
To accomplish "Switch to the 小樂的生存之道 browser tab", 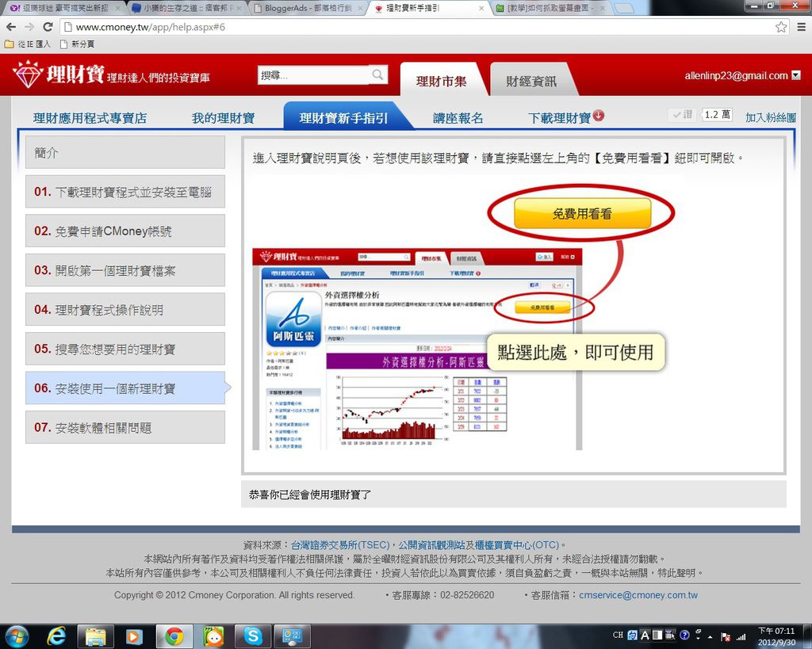I will point(186,8).
